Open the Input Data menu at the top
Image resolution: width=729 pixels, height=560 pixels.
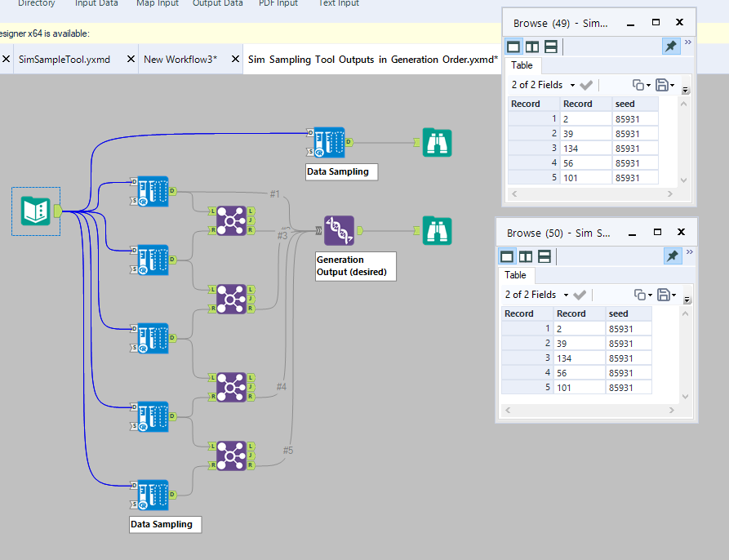(96, 3)
